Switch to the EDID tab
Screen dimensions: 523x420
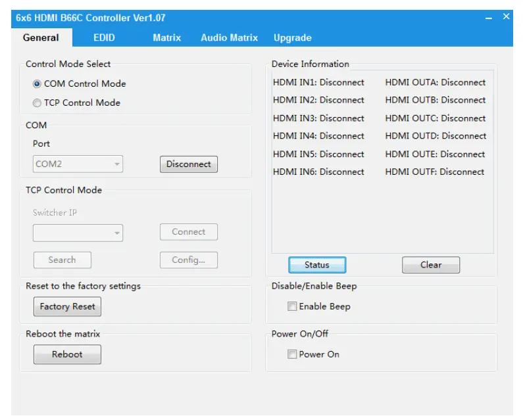pos(104,37)
